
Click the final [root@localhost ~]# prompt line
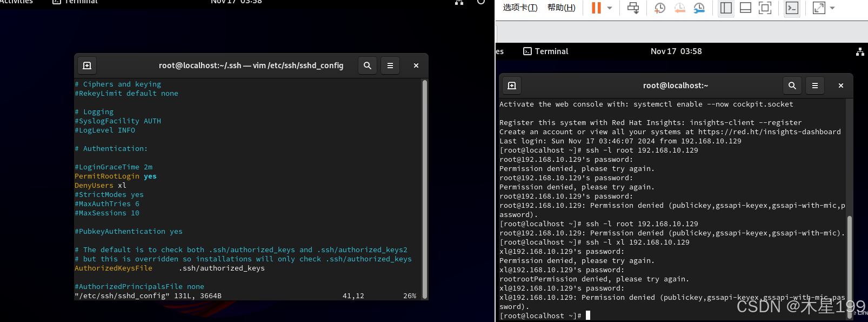[545, 316]
